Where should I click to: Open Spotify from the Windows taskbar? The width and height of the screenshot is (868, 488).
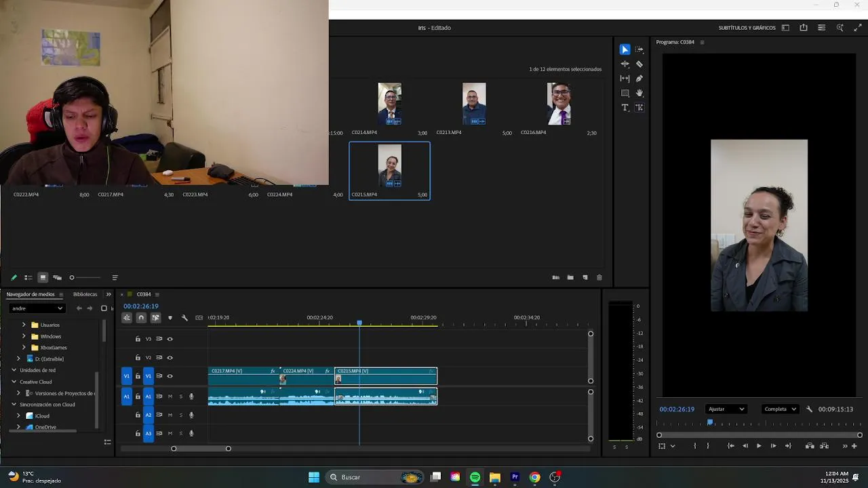pyautogui.click(x=475, y=477)
